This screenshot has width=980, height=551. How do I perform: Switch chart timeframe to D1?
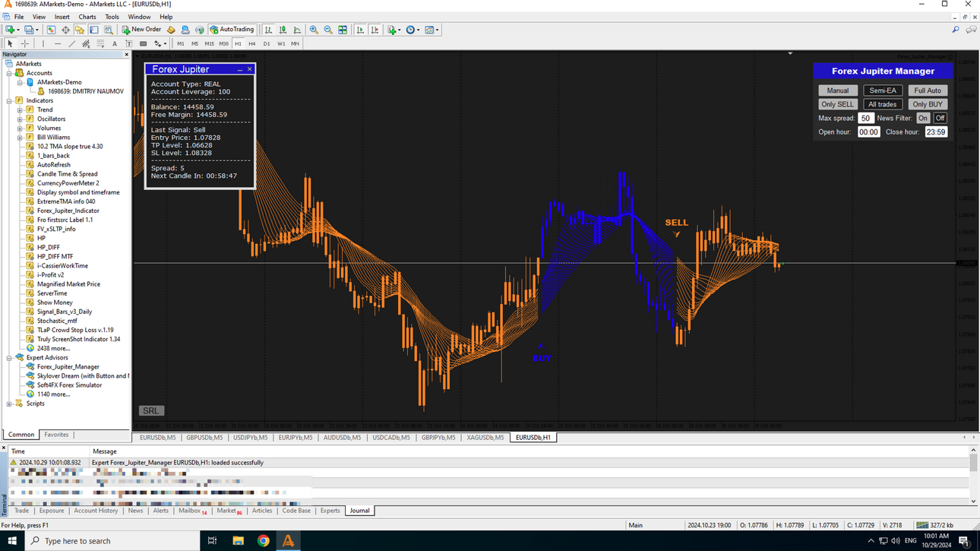coord(267,44)
